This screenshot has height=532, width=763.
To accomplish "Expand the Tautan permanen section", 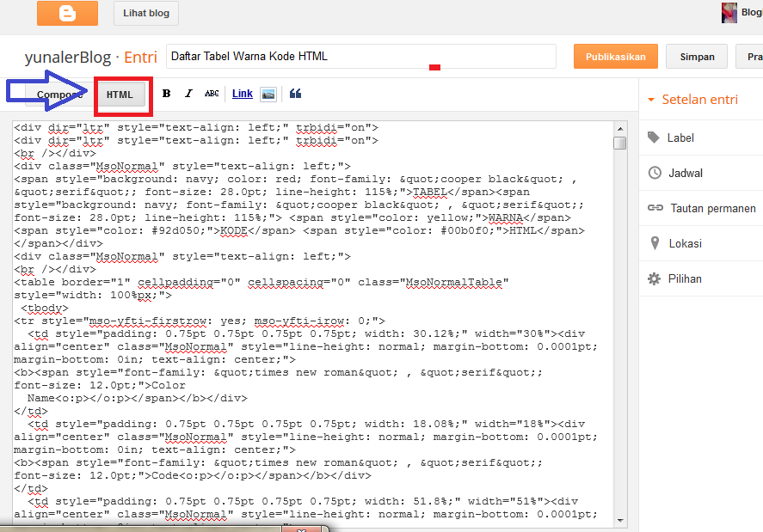I will pyautogui.click(x=655, y=207).
